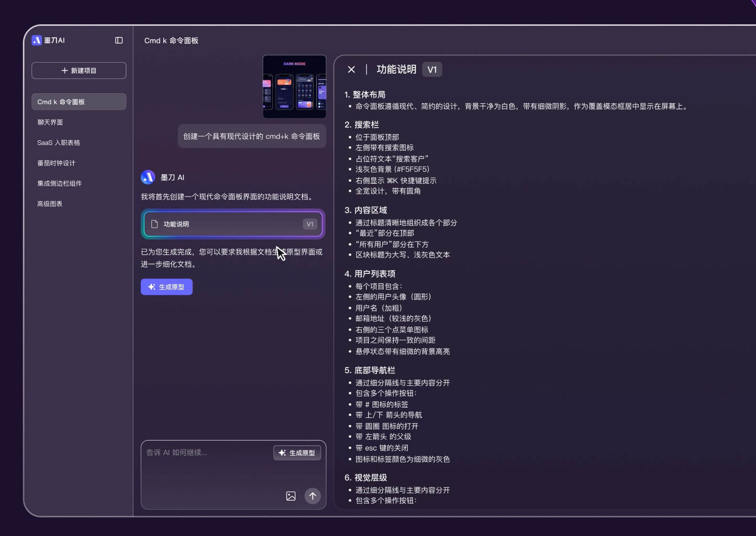The width and height of the screenshot is (756, 536).
Task: Click the 墨刀 AI avatar icon in chat
Action: pos(148,177)
